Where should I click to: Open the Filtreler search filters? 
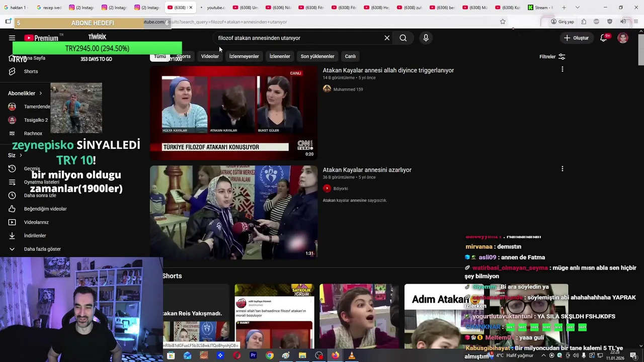click(x=552, y=57)
